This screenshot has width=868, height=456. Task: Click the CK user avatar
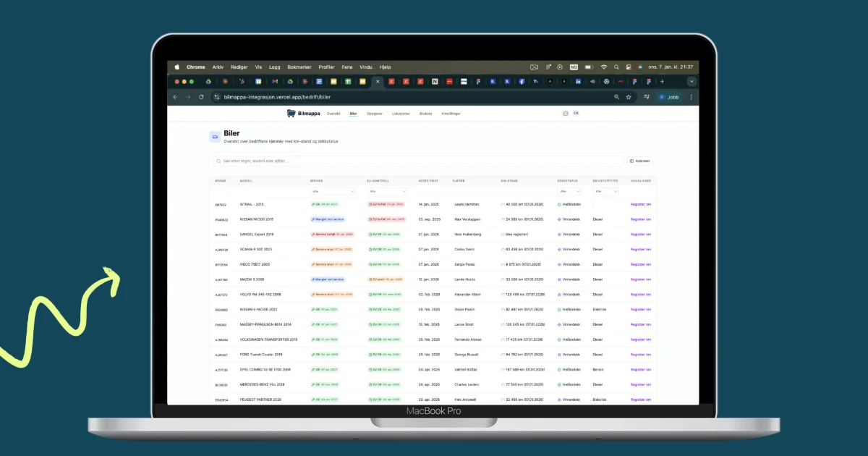click(576, 113)
